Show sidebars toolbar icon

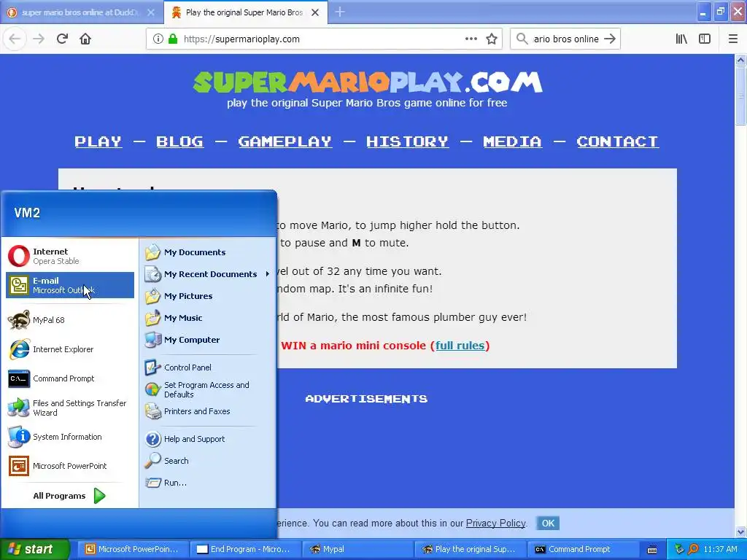coord(705,39)
